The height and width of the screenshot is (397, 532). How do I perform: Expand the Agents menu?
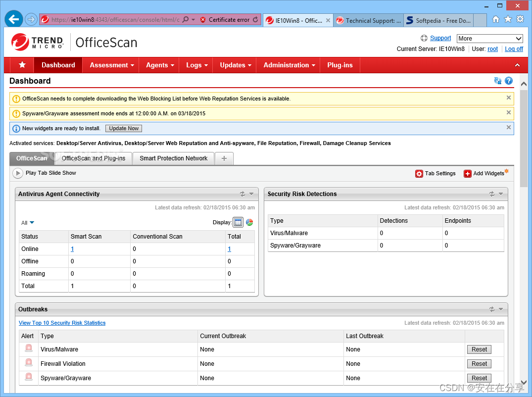pos(160,65)
